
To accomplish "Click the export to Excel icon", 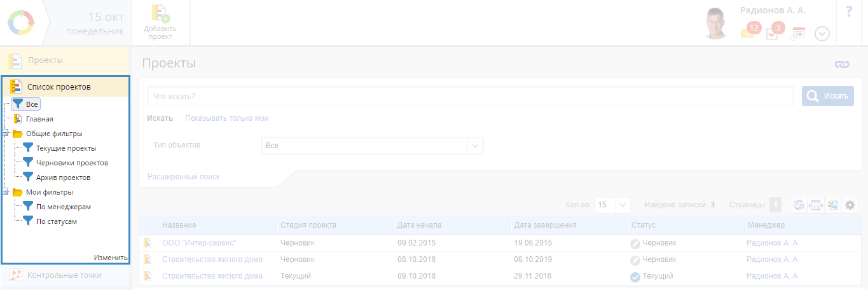I will 832,205.
